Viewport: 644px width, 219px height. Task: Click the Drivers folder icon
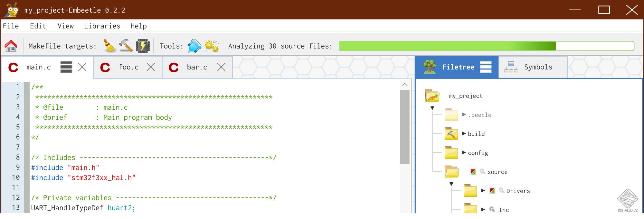(470, 190)
